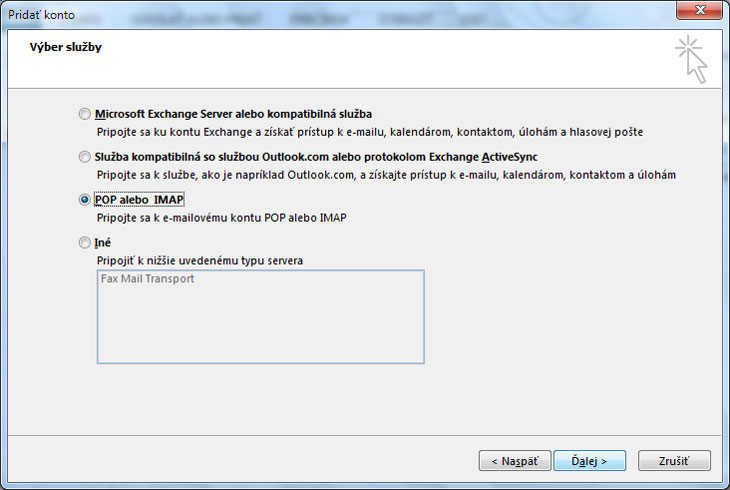The height and width of the screenshot is (490, 730).
Task: Click the Pripojiť k nižšie uvedenému typu servera text
Action: 200,260
